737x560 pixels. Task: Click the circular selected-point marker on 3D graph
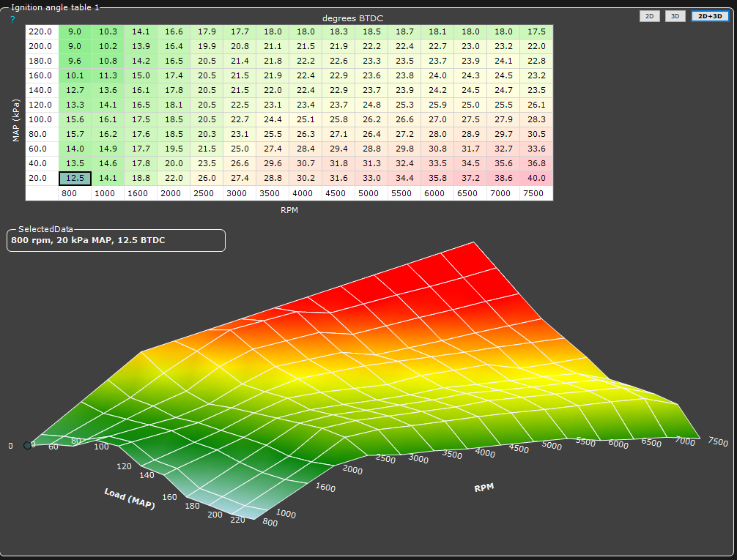[28, 445]
